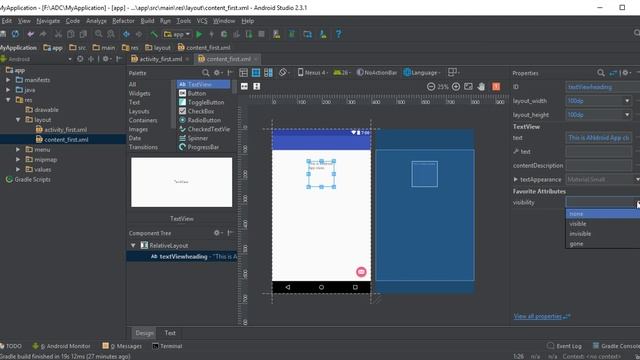640x360 pixels.
Task: Click the Sync project icon in toolbar
Action: point(15,34)
